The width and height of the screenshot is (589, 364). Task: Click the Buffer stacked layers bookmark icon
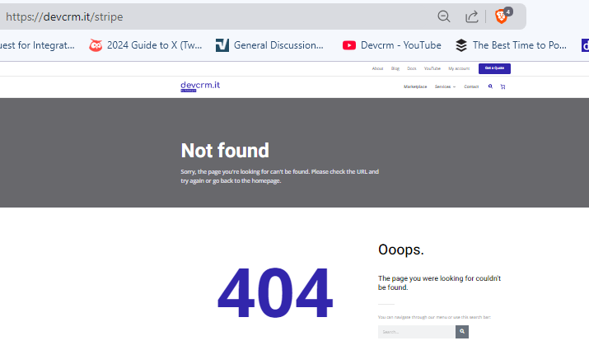click(x=461, y=45)
